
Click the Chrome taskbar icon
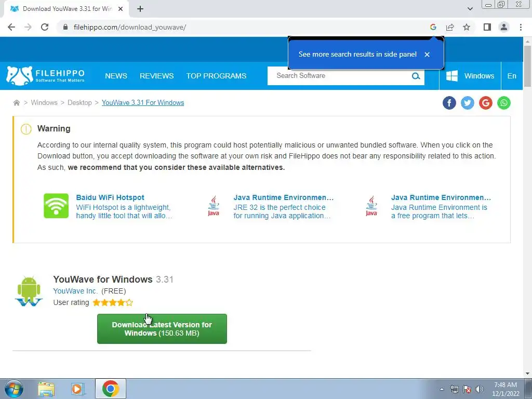pyautogui.click(x=111, y=389)
